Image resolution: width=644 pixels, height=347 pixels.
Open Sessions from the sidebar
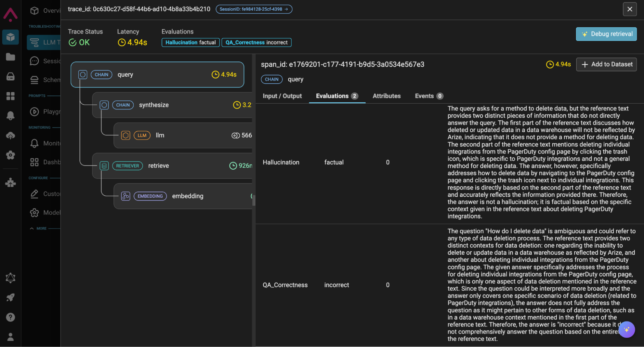[34, 61]
